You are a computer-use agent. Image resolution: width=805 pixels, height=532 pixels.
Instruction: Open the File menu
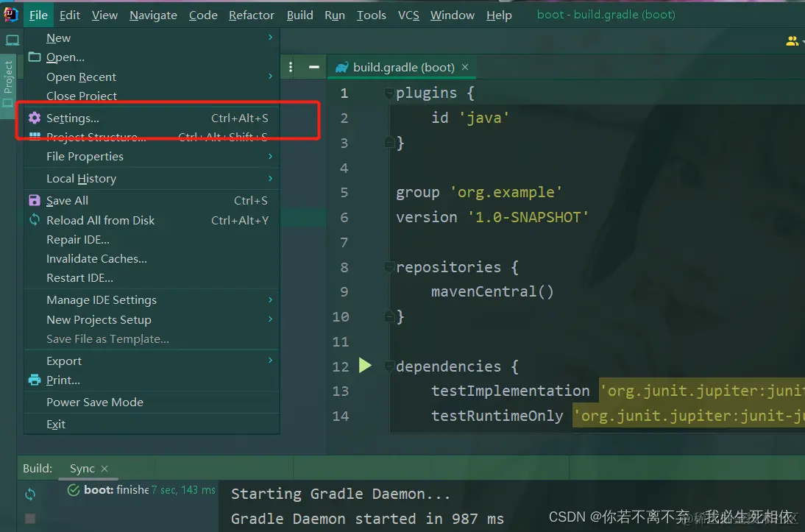point(38,15)
